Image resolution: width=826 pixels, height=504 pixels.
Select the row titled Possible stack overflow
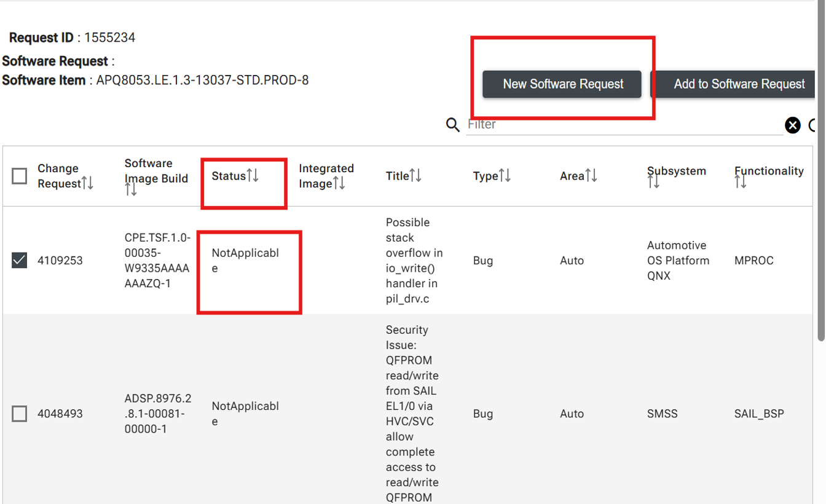coord(414,260)
